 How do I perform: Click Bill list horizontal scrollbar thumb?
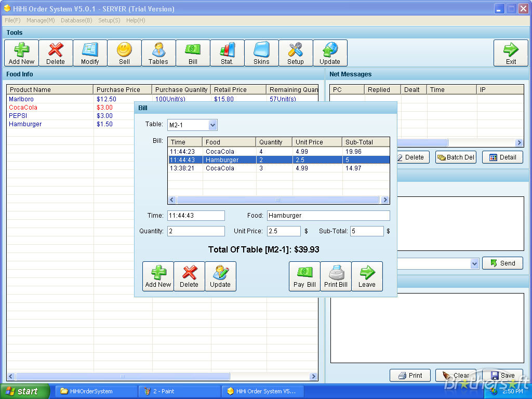coord(277,200)
